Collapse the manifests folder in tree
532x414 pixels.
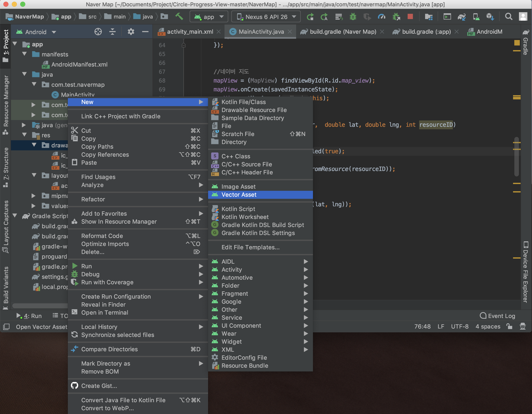tap(24, 54)
